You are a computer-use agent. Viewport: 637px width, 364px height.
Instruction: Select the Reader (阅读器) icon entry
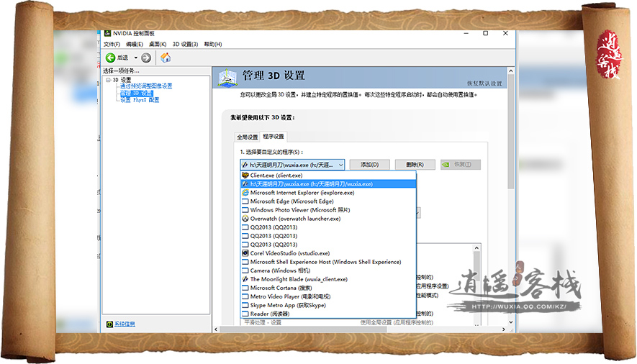pyautogui.click(x=245, y=314)
